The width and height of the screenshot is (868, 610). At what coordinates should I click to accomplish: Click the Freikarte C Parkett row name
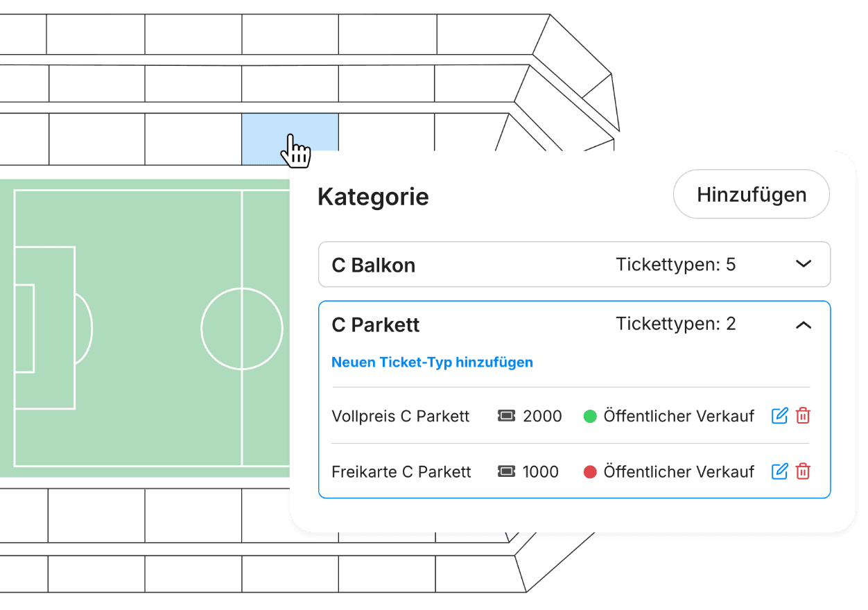(x=401, y=473)
